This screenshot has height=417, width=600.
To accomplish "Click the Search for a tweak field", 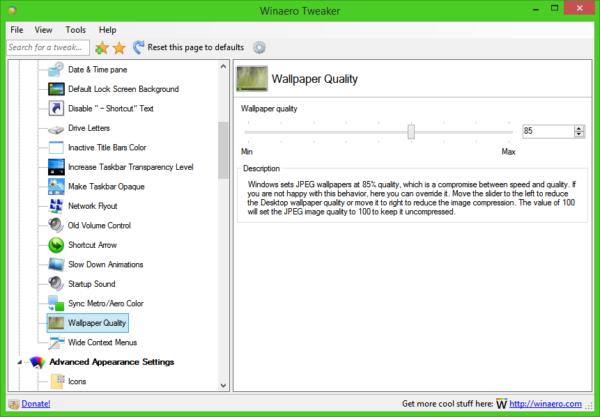I will tap(48, 47).
